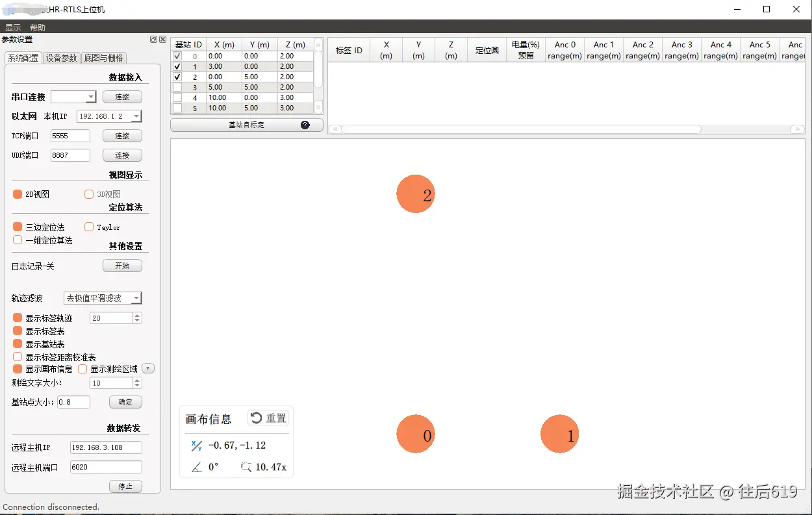Click the XY coordinate icon in 画布信息
The width and height of the screenshot is (812, 515).
point(196,446)
